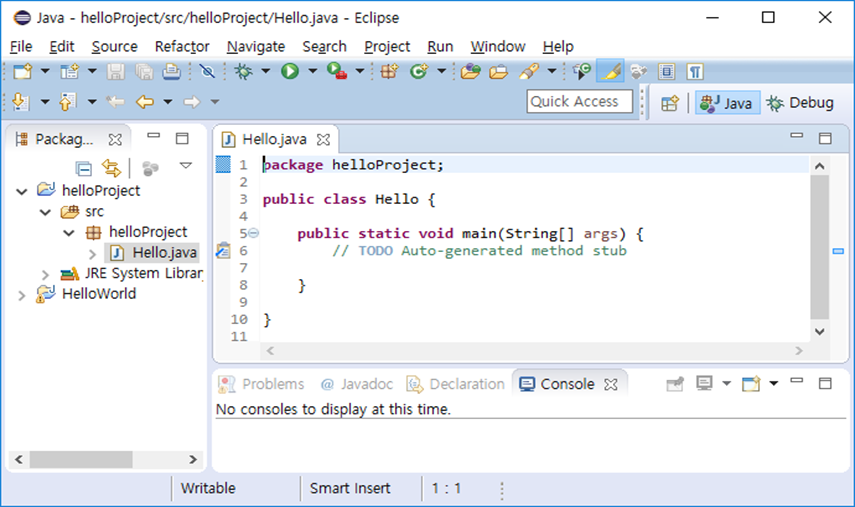Toggle Mark Occurrences highlighter
This screenshot has height=507, width=855.
tap(611, 71)
